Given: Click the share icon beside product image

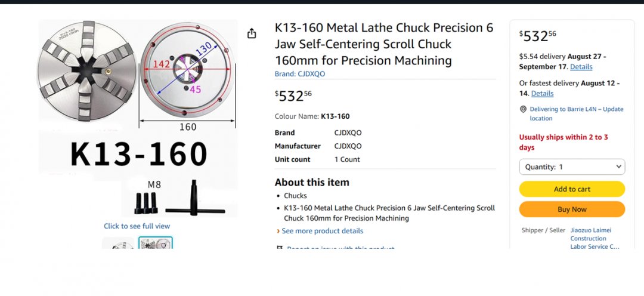Looking at the screenshot, I should 252,33.
